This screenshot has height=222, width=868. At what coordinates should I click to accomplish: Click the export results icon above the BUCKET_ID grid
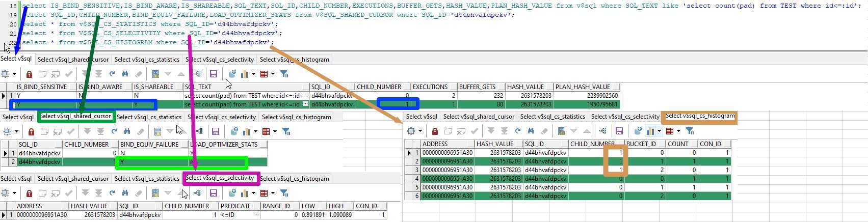point(638,131)
